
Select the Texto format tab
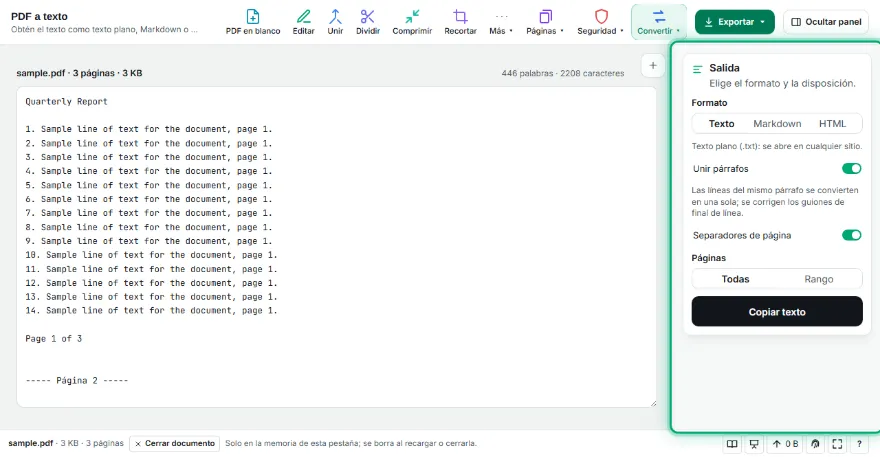click(x=721, y=124)
